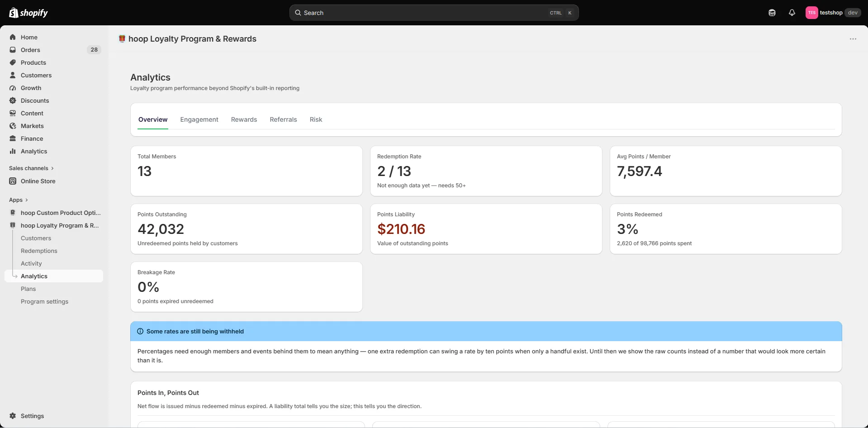Click the Points Outstanding 42,032 value
This screenshot has width=868, height=428.
click(x=161, y=229)
